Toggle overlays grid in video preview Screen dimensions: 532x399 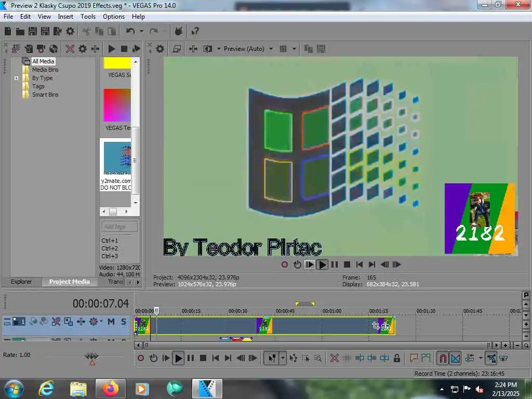point(283,49)
